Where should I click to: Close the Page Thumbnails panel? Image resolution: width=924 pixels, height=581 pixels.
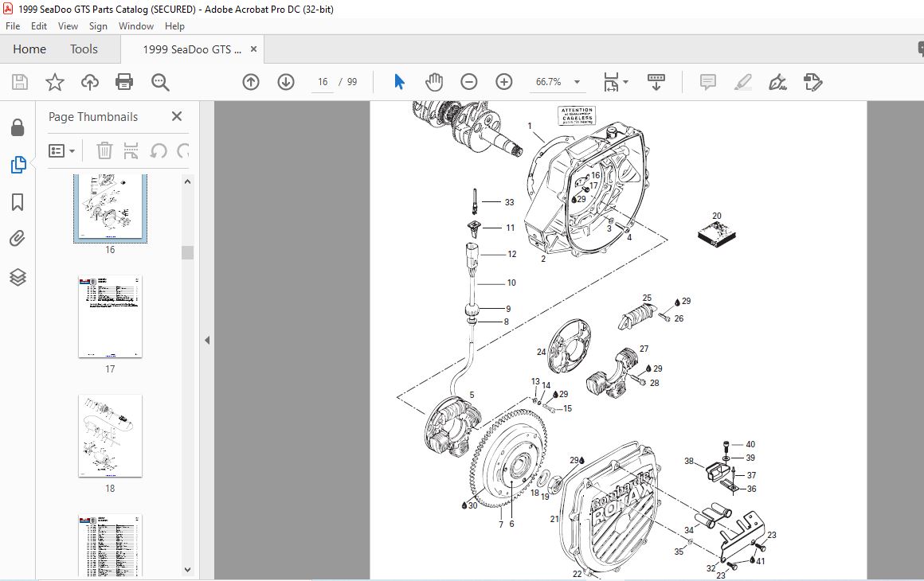177,116
